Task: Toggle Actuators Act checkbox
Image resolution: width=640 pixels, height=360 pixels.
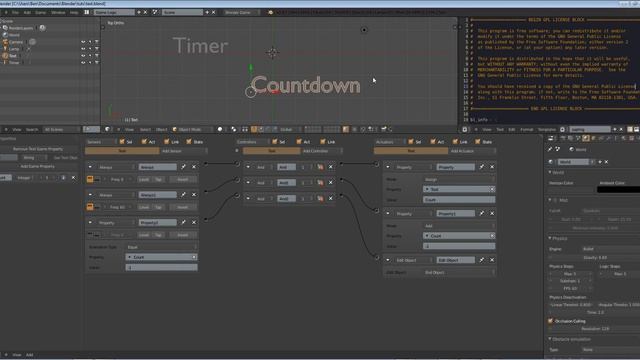Action: click(433, 142)
